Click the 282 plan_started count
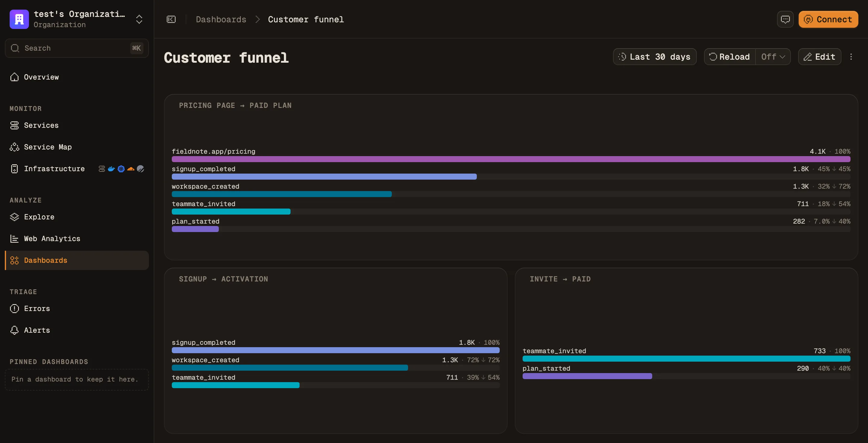 point(799,221)
